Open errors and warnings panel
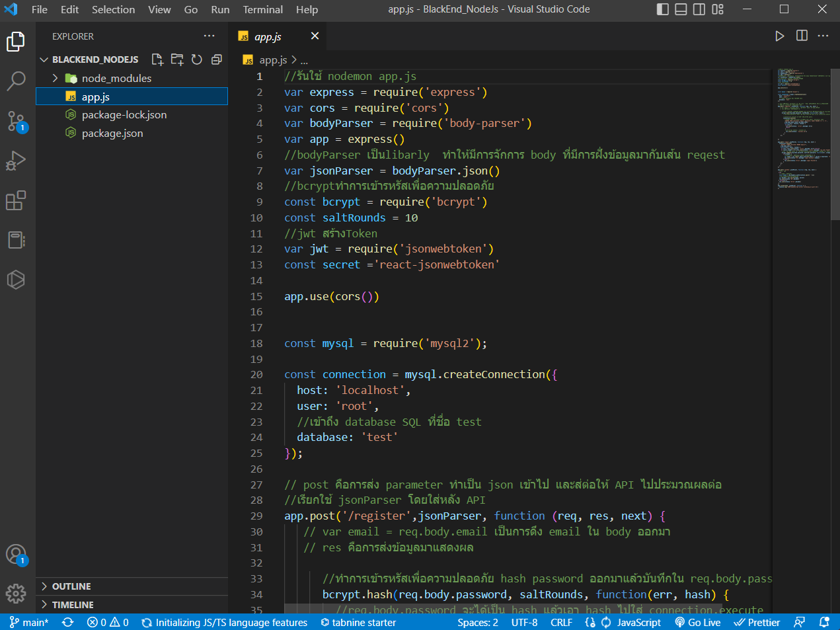Image resolution: width=840 pixels, height=630 pixels. click(108, 622)
